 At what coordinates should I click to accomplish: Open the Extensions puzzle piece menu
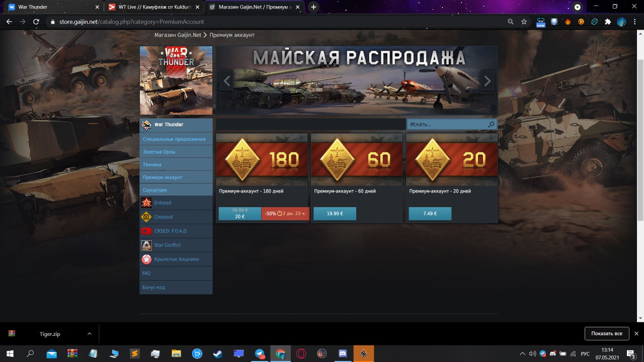point(608,22)
